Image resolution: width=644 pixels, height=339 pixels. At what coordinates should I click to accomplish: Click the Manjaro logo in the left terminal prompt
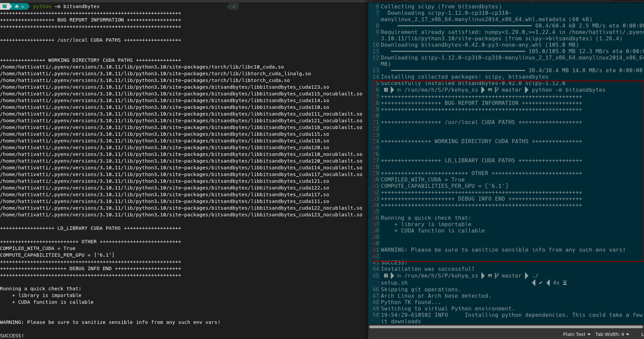pyautogui.click(x=4, y=6)
